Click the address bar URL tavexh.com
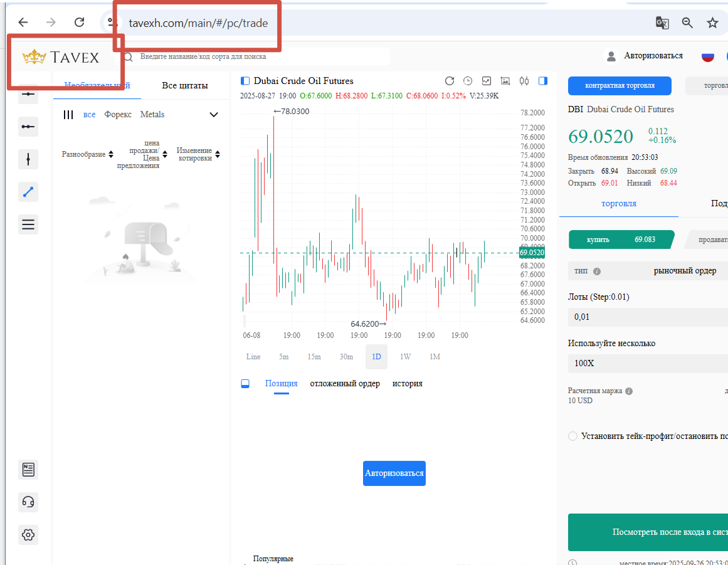The width and height of the screenshot is (728, 565). (x=198, y=23)
